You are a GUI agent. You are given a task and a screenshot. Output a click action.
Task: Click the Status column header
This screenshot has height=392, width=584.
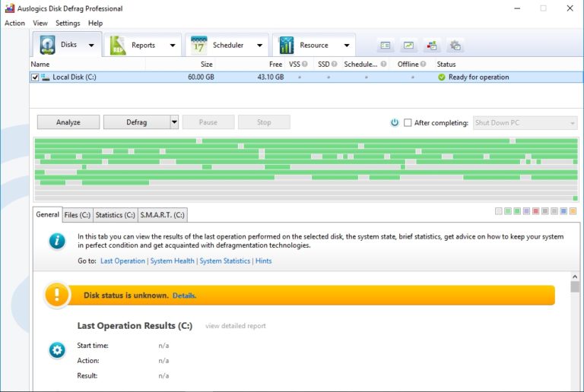(x=509, y=64)
